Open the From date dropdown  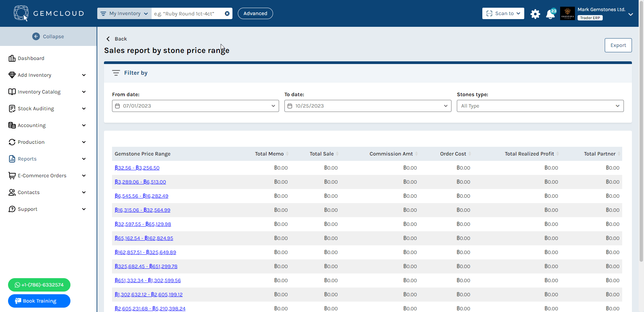pos(196,106)
